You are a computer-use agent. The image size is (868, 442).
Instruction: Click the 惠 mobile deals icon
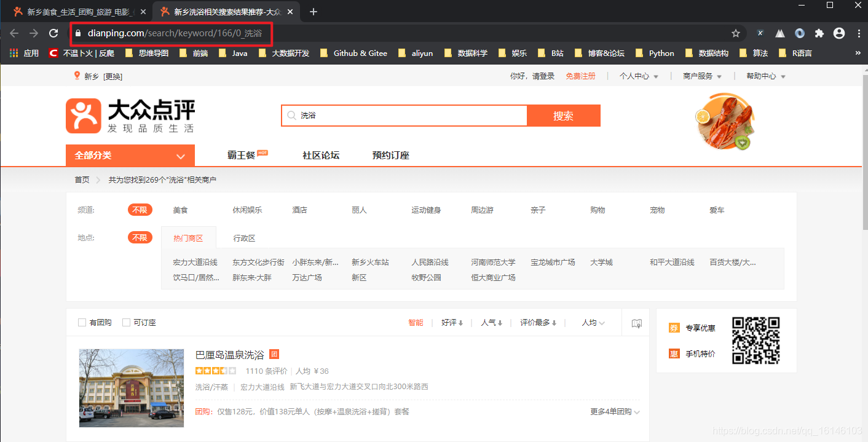point(674,353)
